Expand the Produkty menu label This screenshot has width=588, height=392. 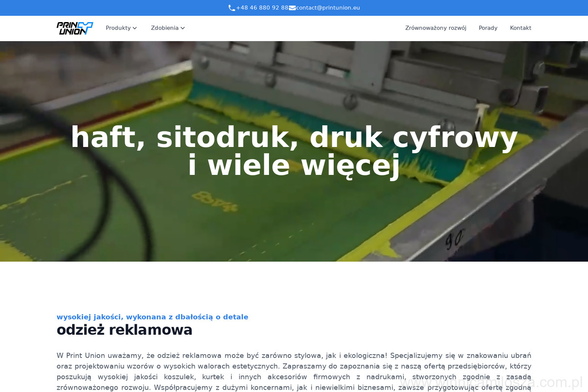tap(118, 28)
